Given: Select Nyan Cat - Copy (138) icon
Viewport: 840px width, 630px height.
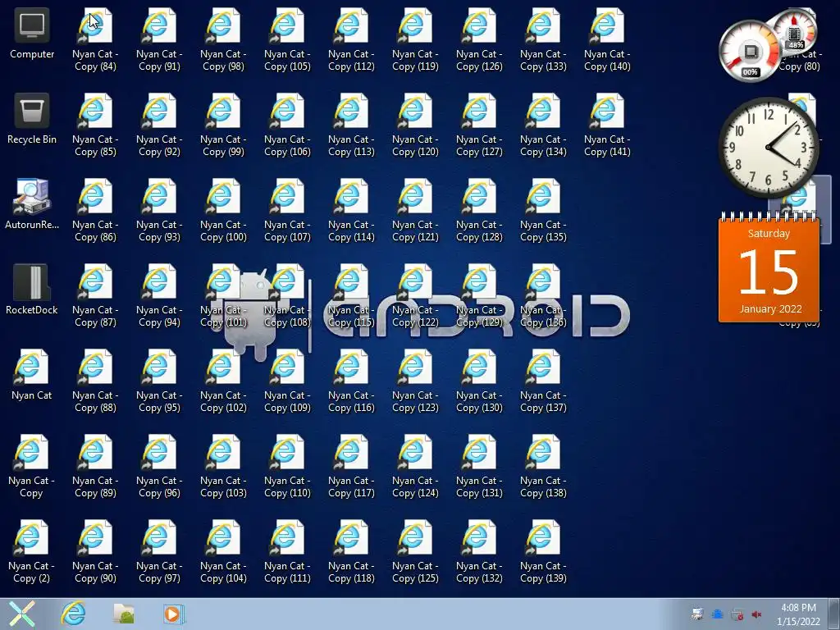Looking at the screenshot, I should point(543,467).
